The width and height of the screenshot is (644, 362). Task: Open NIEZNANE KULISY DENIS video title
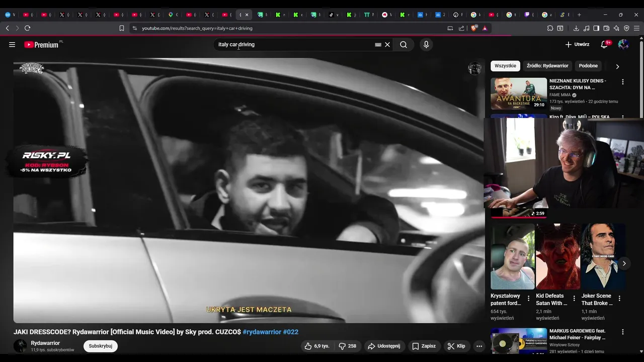(578, 84)
